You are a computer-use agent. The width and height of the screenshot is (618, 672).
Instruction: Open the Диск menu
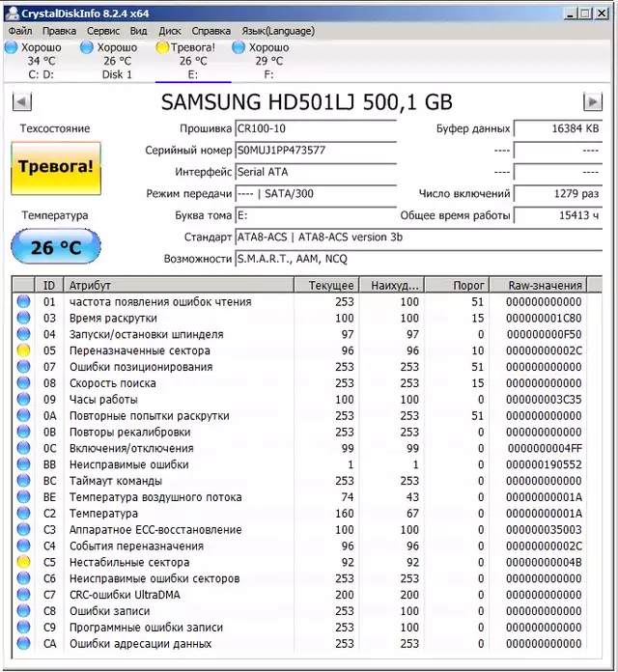(x=170, y=31)
